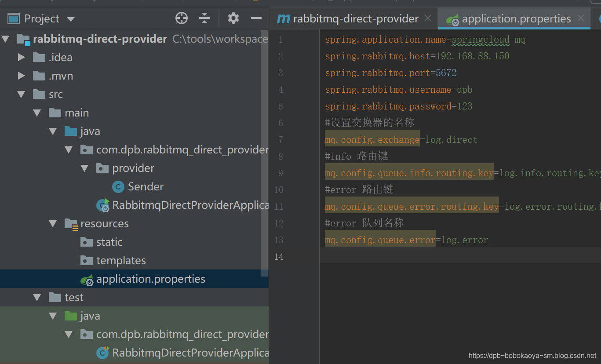Image resolution: width=601 pixels, height=364 pixels.
Task: Click Spring icon on application.properties tab
Action: pos(452,19)
